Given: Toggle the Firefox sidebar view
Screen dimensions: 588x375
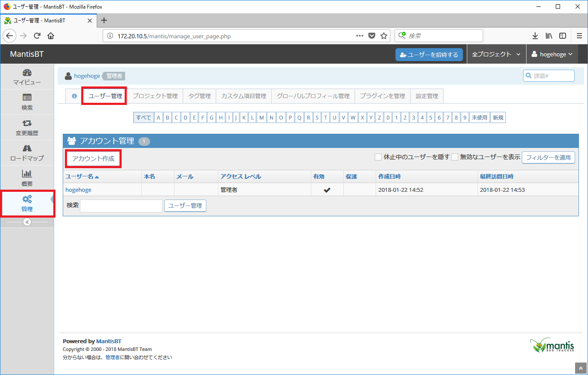Looking at the screenshot, I should (x=563, y=36).
